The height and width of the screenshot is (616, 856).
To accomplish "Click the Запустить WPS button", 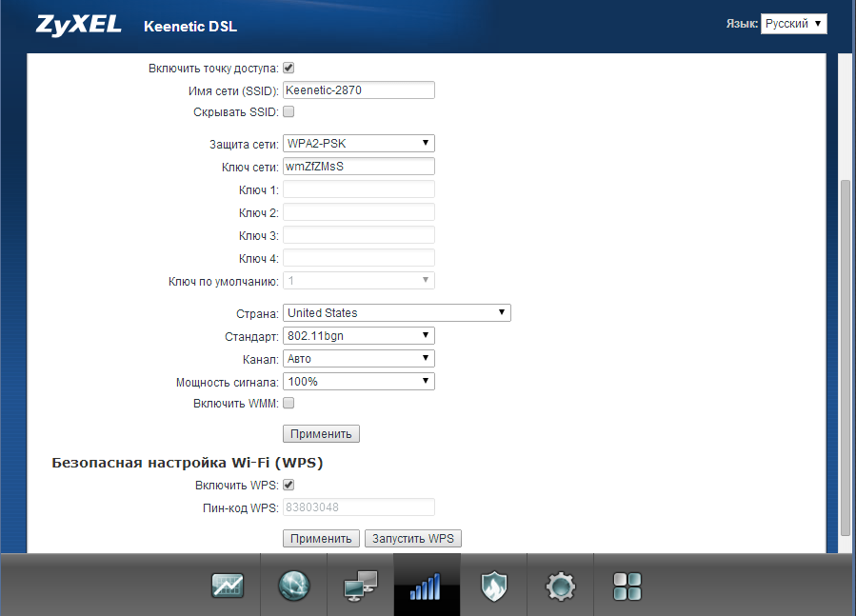I will point(413,539).
